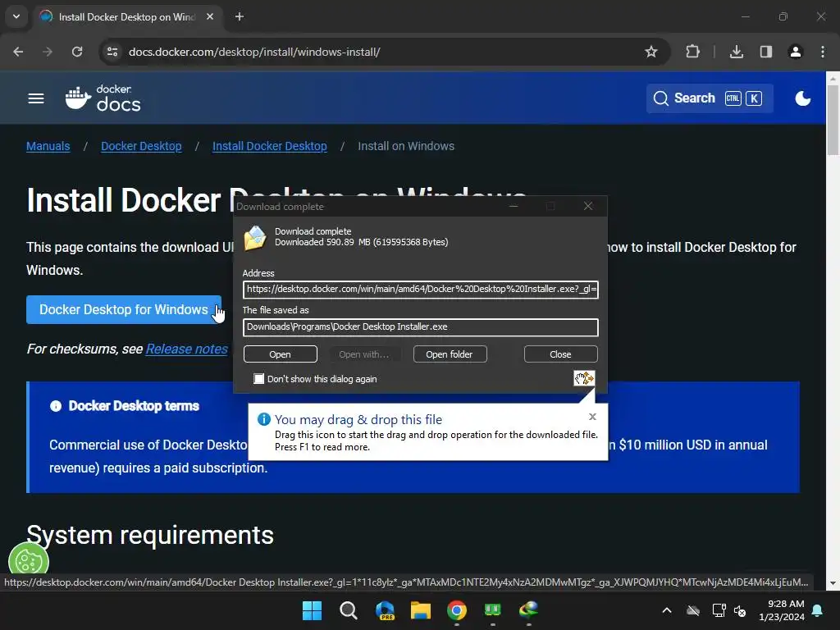840x630 pixels.
Task: Open File Explorer from taskbar
Action: [421, 610]
